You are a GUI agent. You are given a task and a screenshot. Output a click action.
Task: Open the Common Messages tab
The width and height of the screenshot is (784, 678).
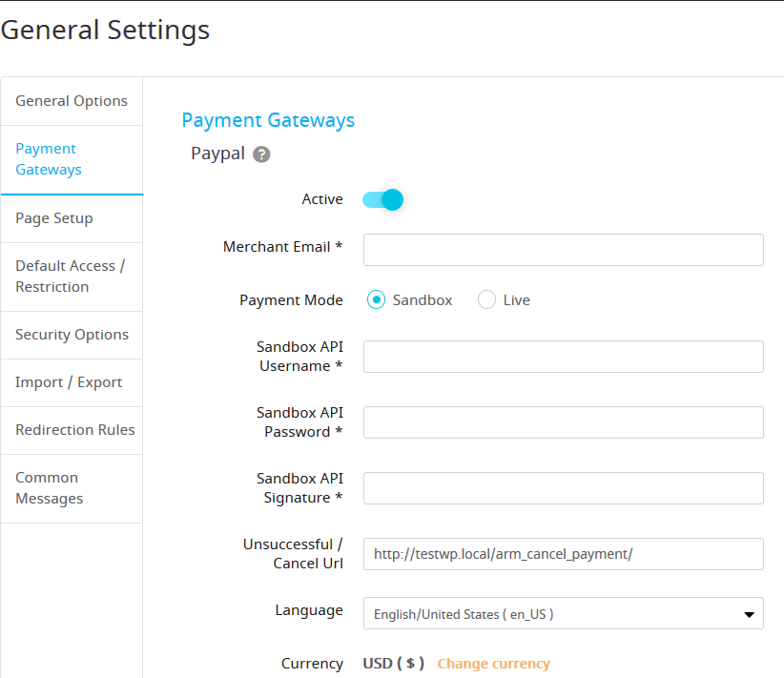[72, 488]
